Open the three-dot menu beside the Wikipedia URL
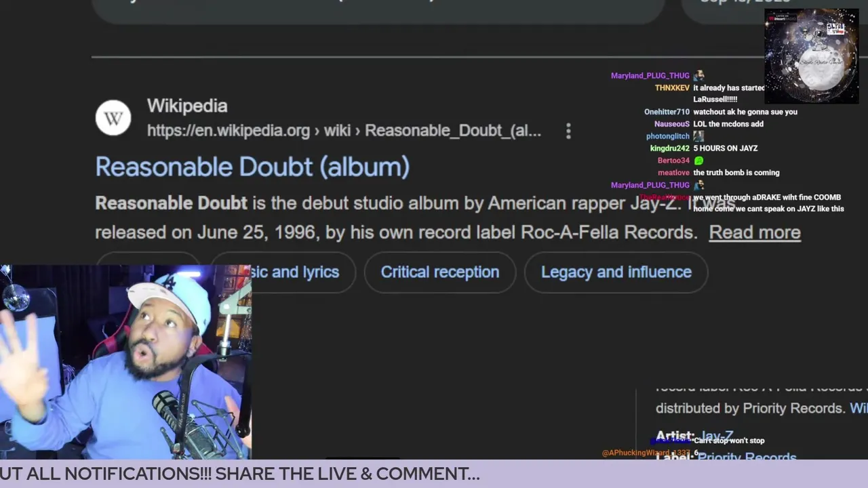This screenshot has height=488, width=868. [568, 131]
